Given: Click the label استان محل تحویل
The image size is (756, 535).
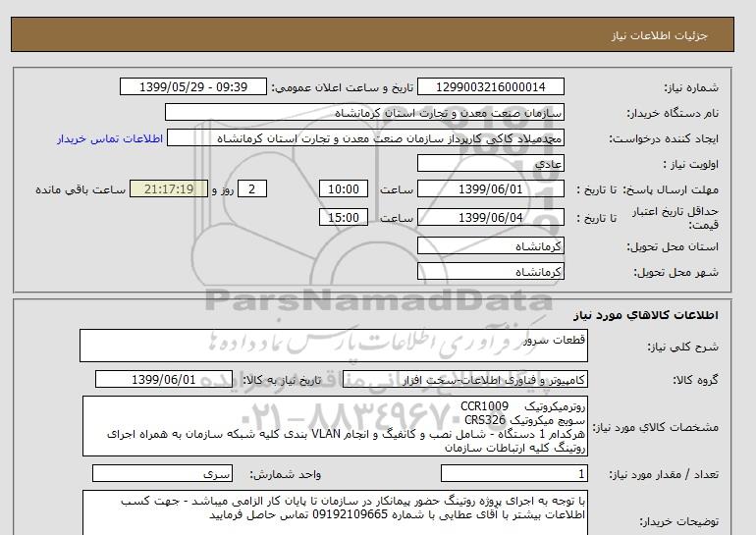Looking at the screenshot, I should click(673, 246).
